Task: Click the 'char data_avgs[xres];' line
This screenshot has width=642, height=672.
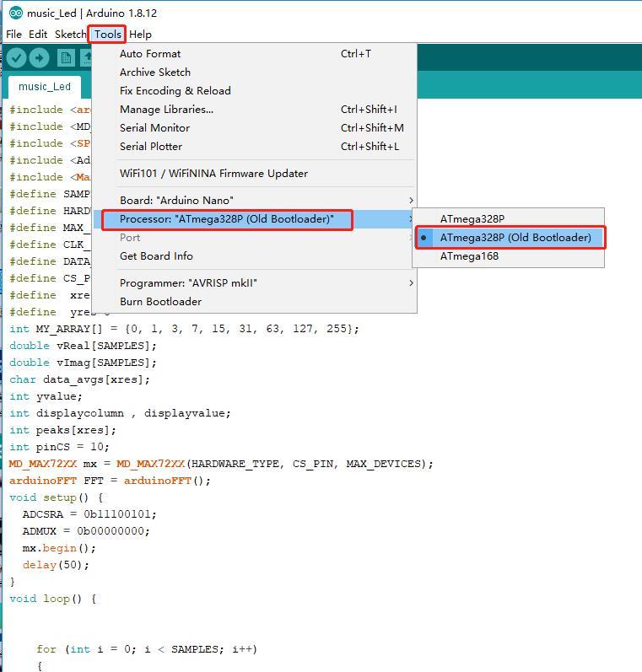Action: pyautogui.click(x=80, y=379)
